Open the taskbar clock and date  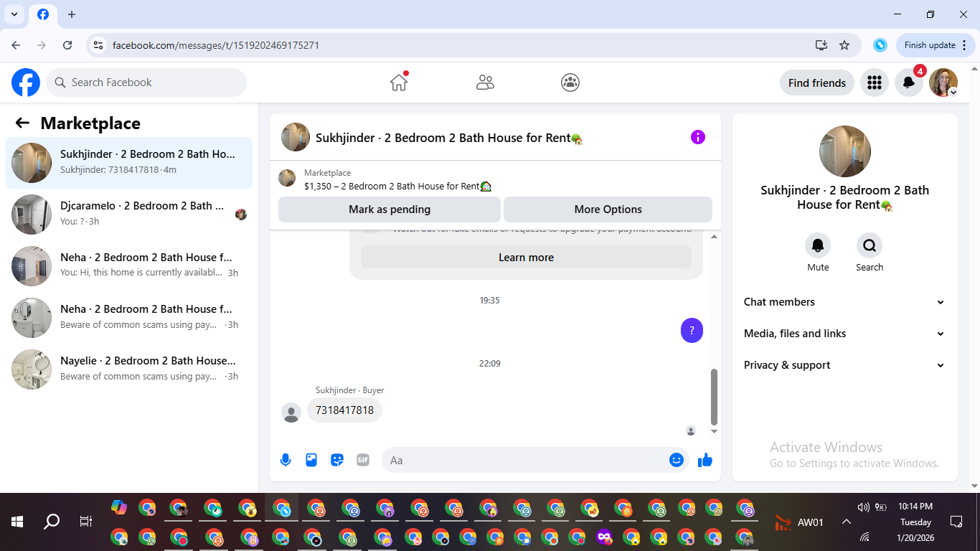point(915,522)
